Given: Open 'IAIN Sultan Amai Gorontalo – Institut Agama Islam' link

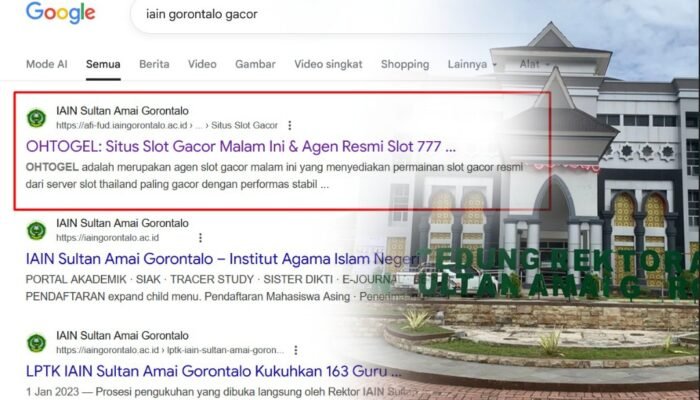Looking at the screenshot, I should coord(222,259).
